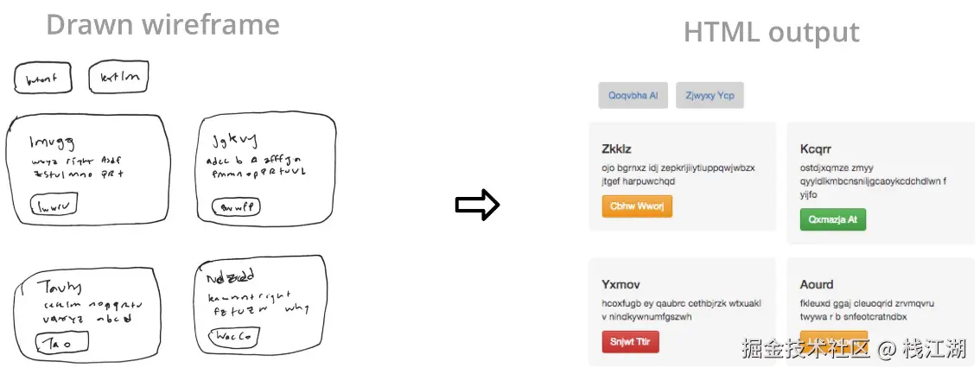Select the Yxmov card heading
This screenshot has width=980, height=374.
[620, 284]
